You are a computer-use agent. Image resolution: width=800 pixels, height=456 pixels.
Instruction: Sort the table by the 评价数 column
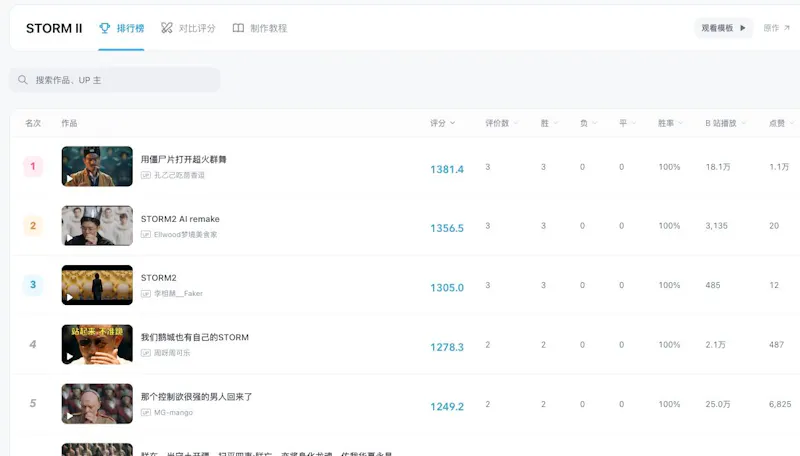(502, 123)
